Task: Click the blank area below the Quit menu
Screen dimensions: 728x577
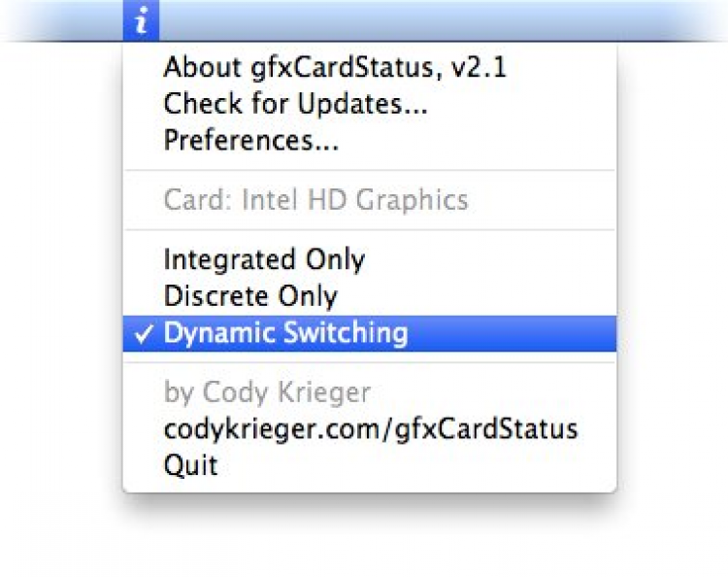Action: [x=369, y=534]
